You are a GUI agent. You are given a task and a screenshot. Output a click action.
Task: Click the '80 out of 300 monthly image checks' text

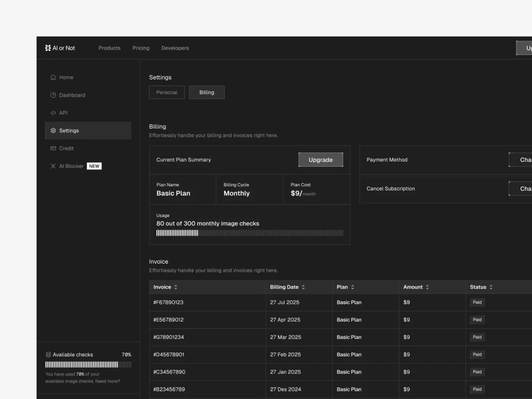click(x=208, y=223)
